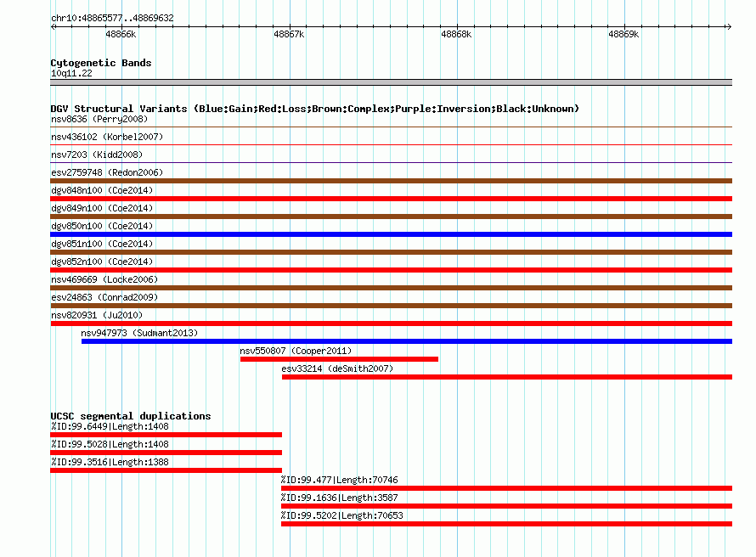Open nsv550807 (Cooper2011) variant
This screenshot has height=557, width=756.
pyautogui.click(x=296, y=351)
